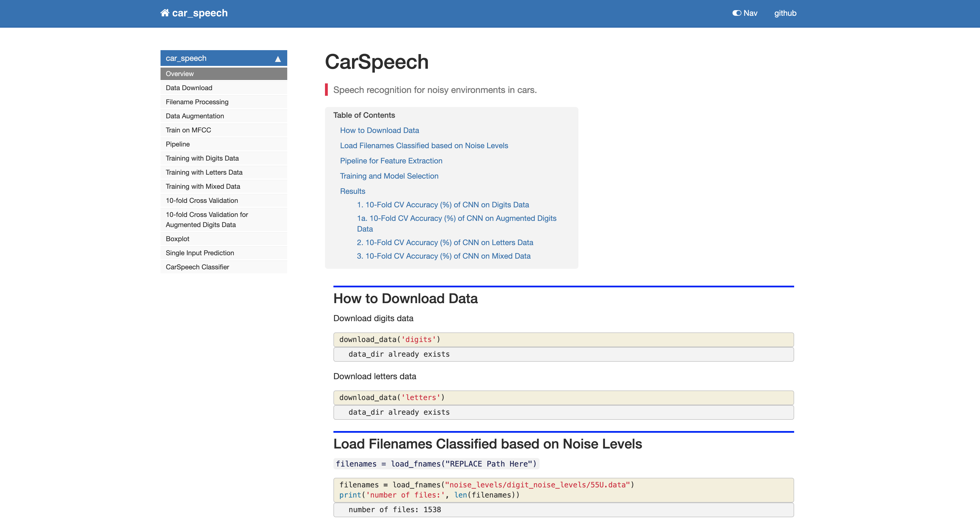Open the github link in header
This screenshot has width=980, height=524.
pyautogui.click(x=785, y=13)
